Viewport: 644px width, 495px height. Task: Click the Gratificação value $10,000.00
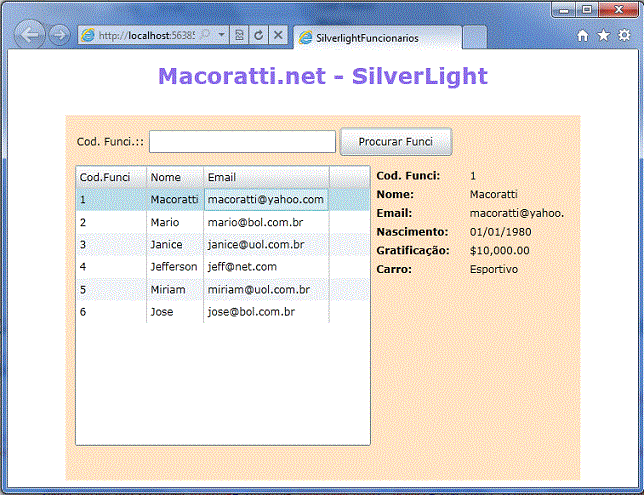(x=499, y=251)
